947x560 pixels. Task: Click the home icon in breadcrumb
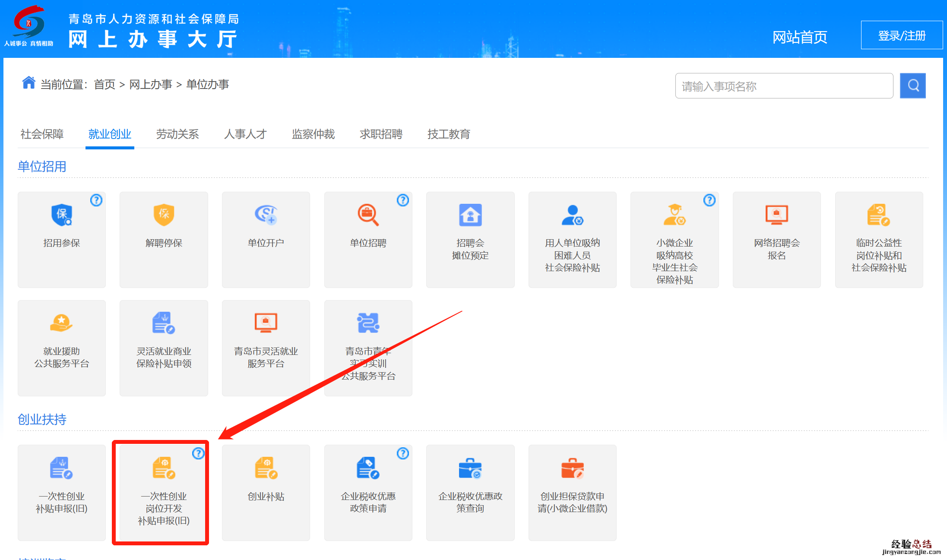[x=29, y=82]
